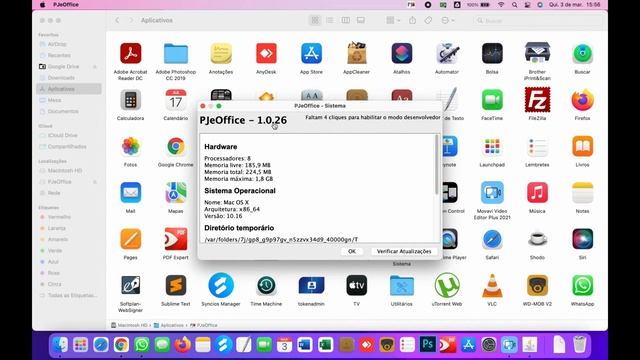Open Adobe Acrobat Reader DC icon
640x360 pixels.
(131, 53)
